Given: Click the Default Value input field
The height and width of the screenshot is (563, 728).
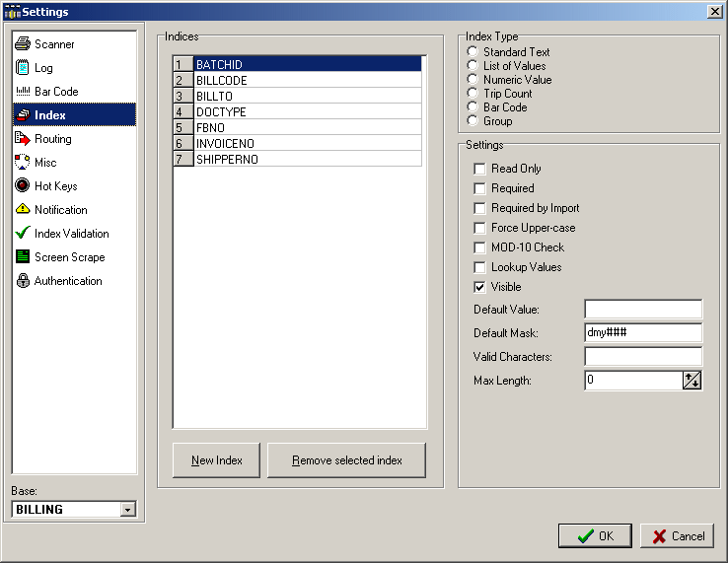Looking at the screenshot, I should [x=643, y=310].
